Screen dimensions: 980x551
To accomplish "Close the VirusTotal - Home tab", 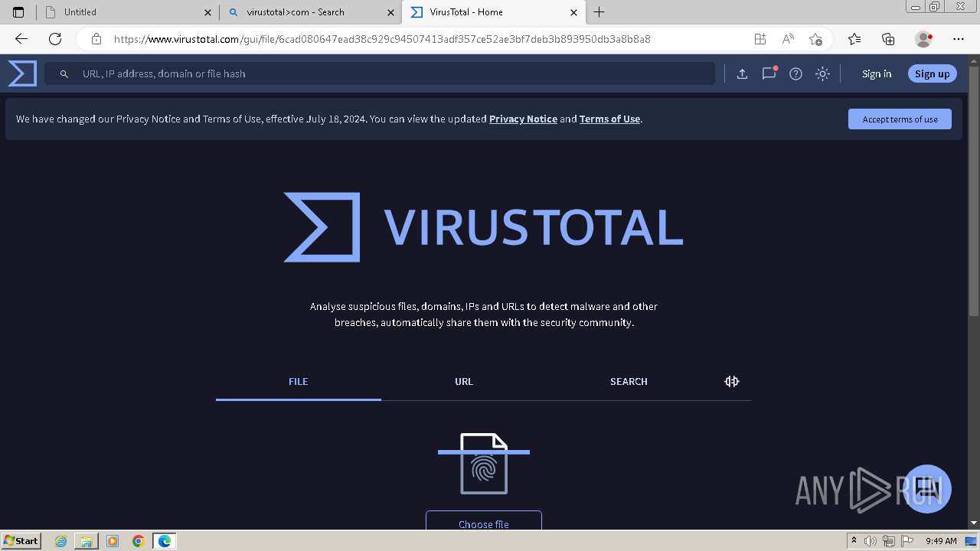I will coord(573,12).
